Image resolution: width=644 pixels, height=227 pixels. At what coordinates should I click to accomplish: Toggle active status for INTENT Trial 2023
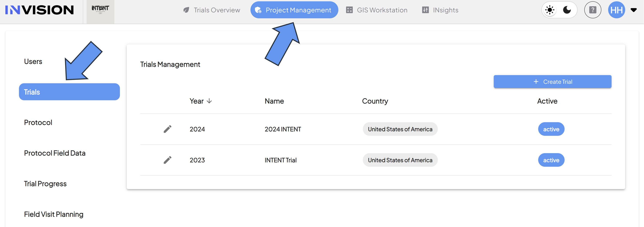click(x=551, y=160)
